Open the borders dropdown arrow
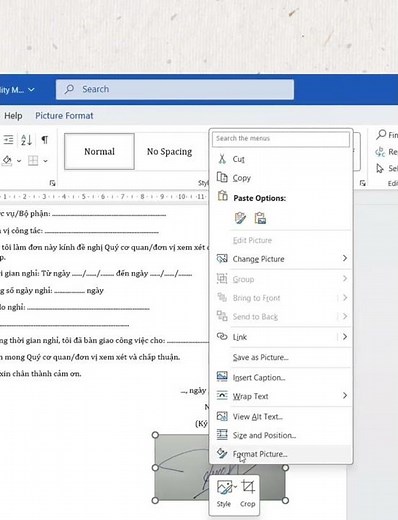The height and width of the screenshot is (520, 398). pyautogui.click(x=45, y=161)
